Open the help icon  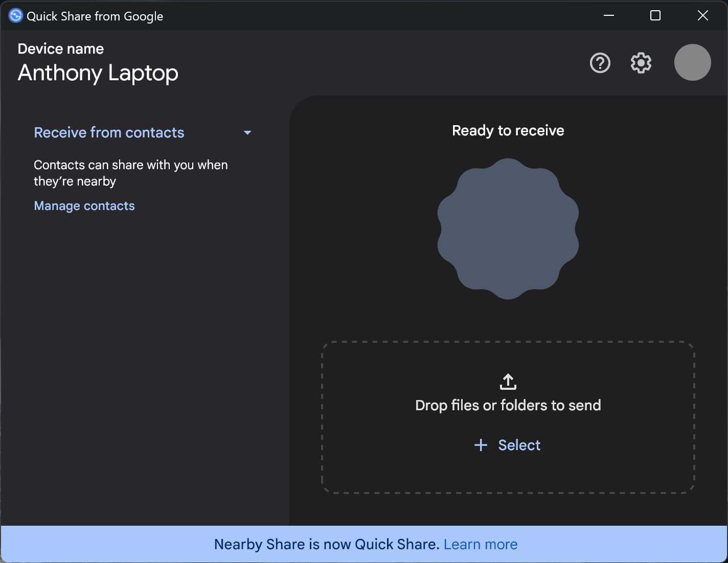pyautogui.click(x=600, y=63)
